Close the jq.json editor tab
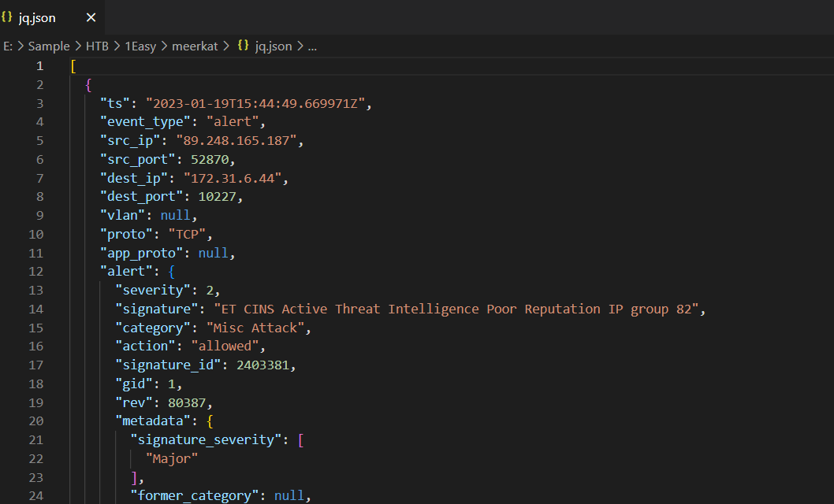The image size is (834, 504). [x=91, y=17]
